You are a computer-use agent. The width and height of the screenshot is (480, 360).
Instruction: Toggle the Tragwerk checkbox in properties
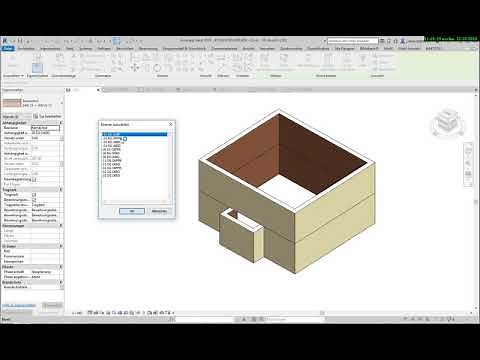point(34,195)
